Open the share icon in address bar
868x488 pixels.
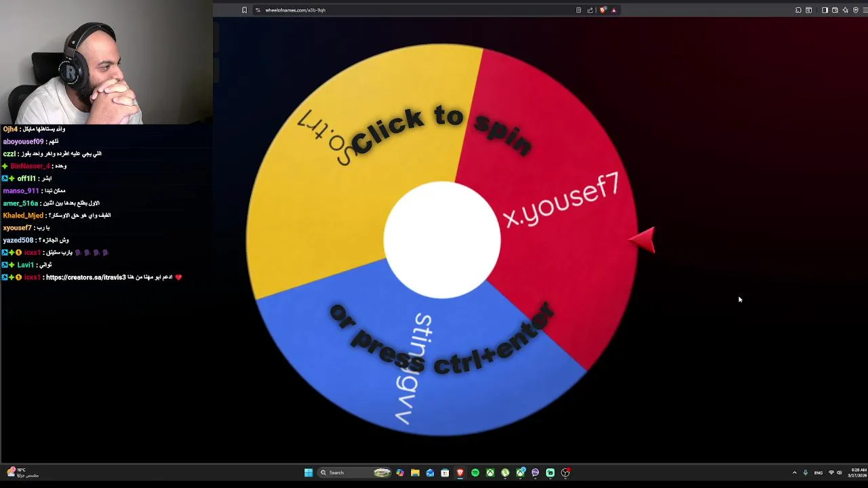(x=590, y=10)
